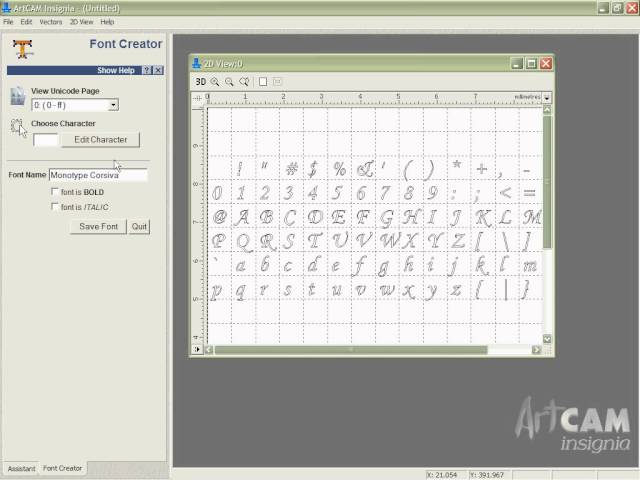The height and width of the screenshot is (480, 640).
Task: Click the Choose Character selection icon
Action: (x=18, y=128)
